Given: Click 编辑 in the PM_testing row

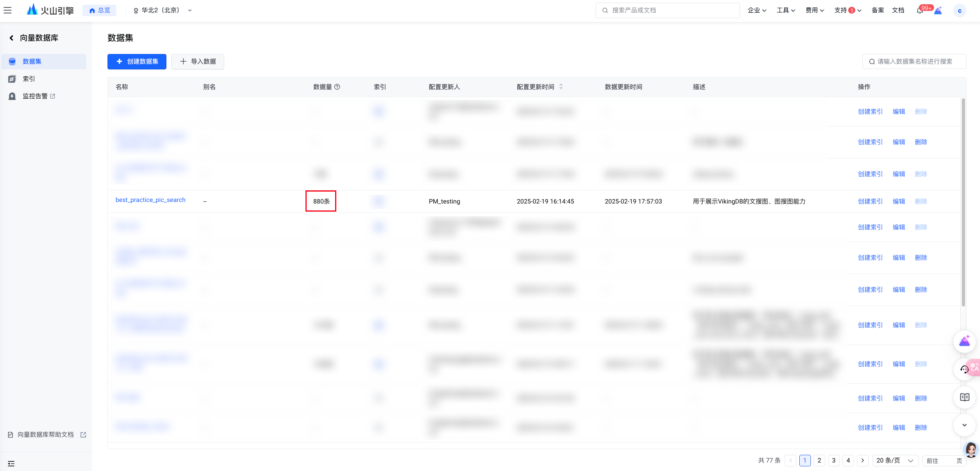Looking at the screenshot, I should click(899, 201).
